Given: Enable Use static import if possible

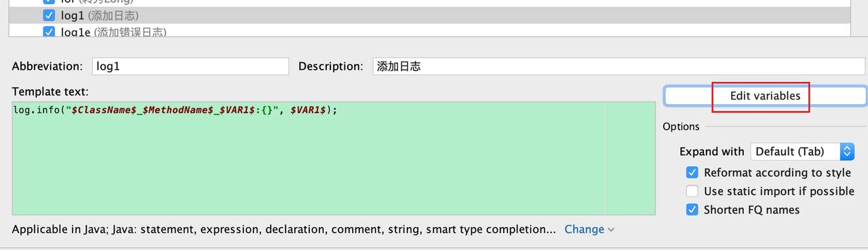Looking at the screenshot, I should [x=692, y=191].
